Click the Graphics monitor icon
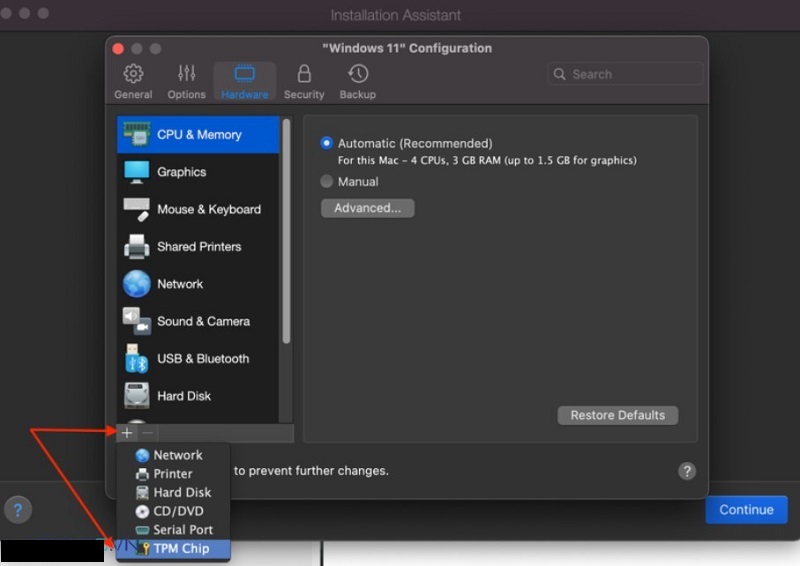This screenshot has height=566, width=800. tap(137, 172)
